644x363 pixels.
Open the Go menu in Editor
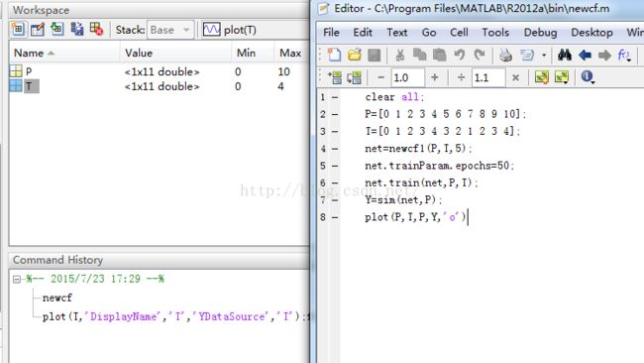429,33
